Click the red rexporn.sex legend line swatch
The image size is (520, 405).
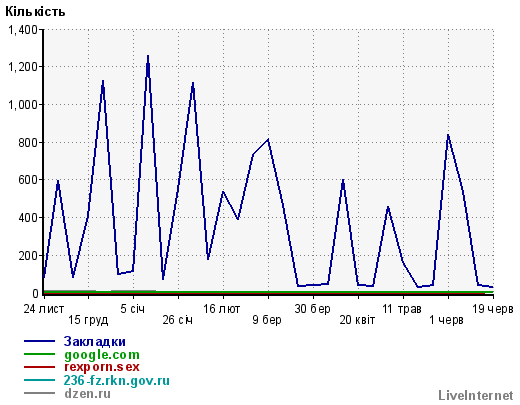[39, 367]
